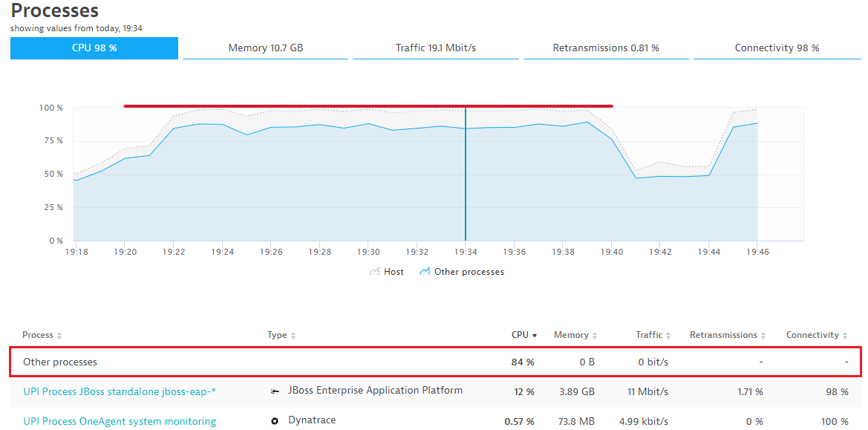Switch to Traffic 19.1 Mbit/s tab

coord(436,48)
